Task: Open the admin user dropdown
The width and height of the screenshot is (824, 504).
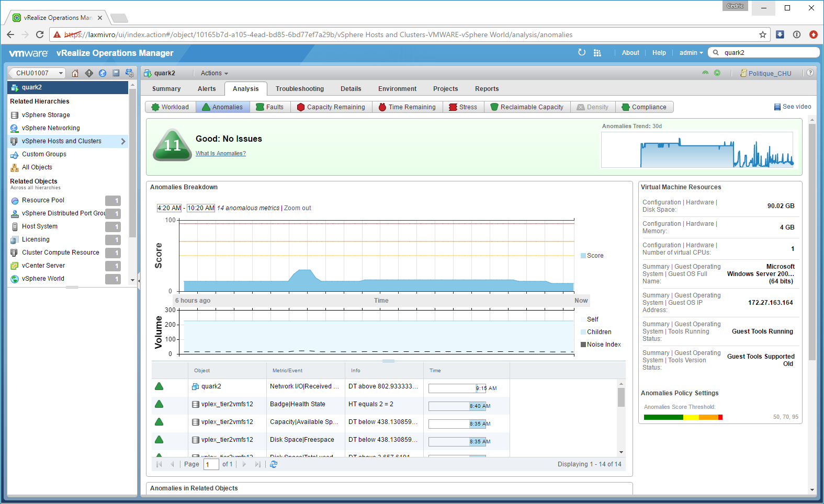Action: (691, 53)
